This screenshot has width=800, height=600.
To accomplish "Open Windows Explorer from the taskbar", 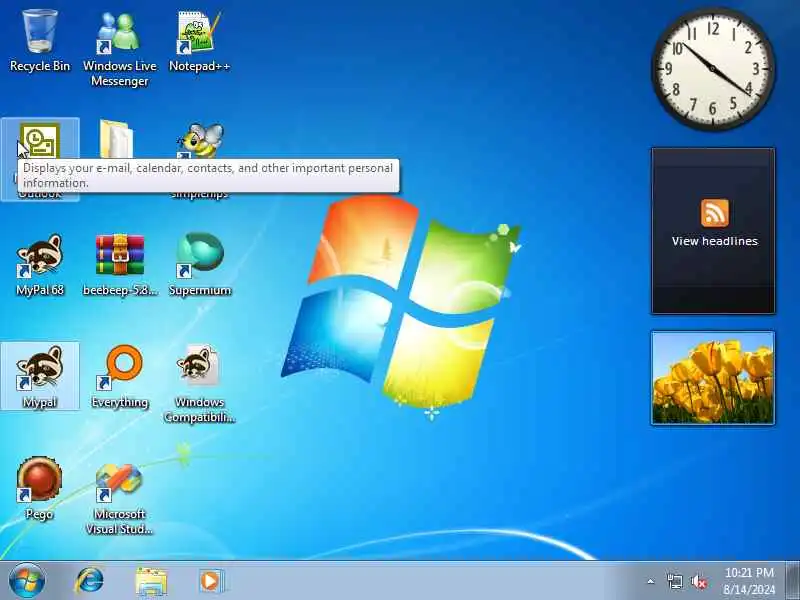I will click(151, 582).
